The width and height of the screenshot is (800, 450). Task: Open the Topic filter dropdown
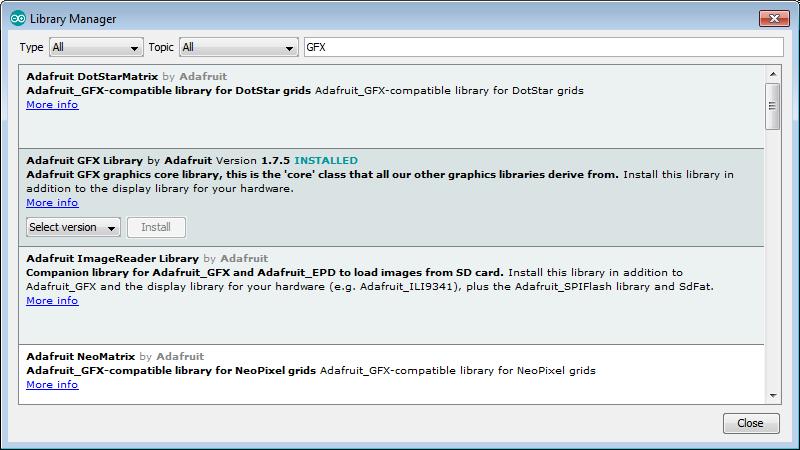pyautogui.click(x=238, y=47)
